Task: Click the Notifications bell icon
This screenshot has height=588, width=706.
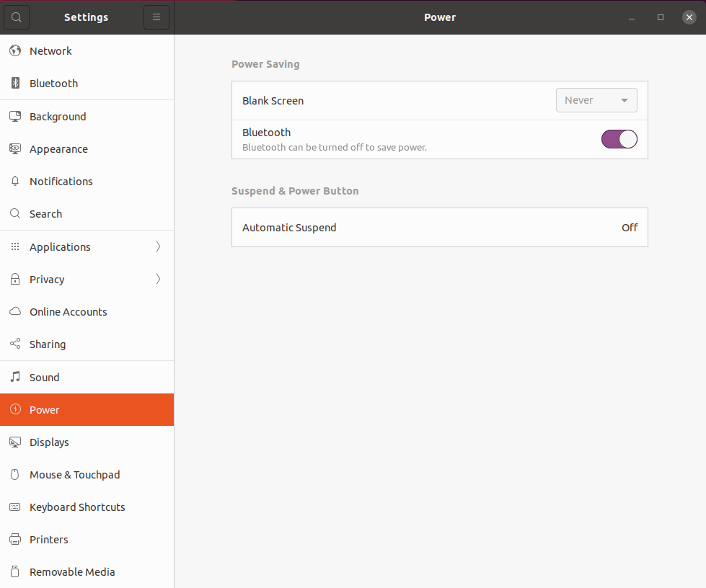Action: [14, 181]
